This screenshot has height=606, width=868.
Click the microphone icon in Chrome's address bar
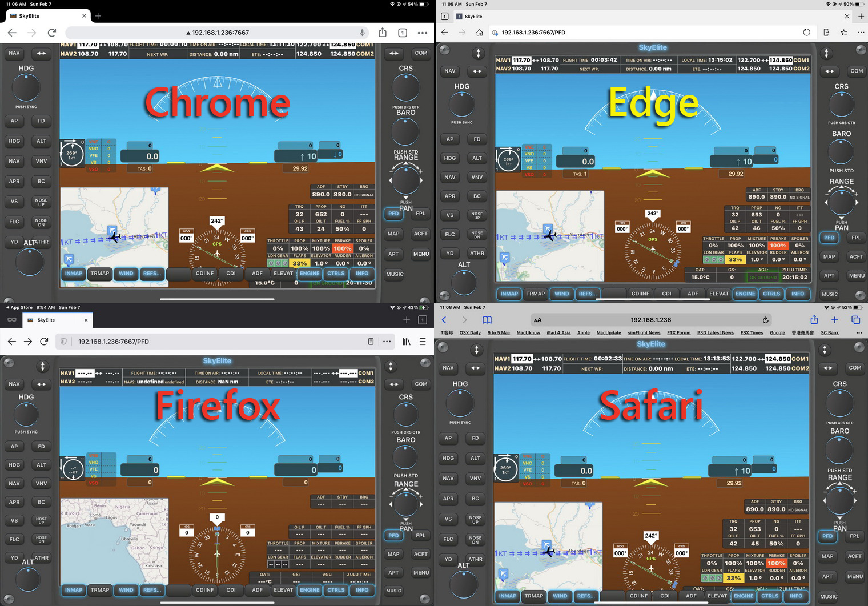click(x=362, y=33)
